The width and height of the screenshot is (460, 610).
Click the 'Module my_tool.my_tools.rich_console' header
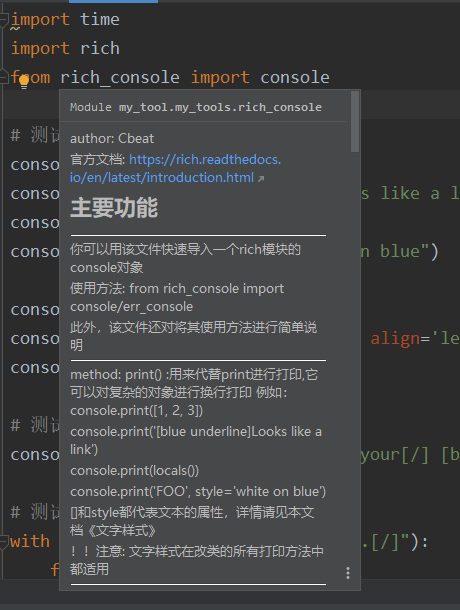pos(196,107)
